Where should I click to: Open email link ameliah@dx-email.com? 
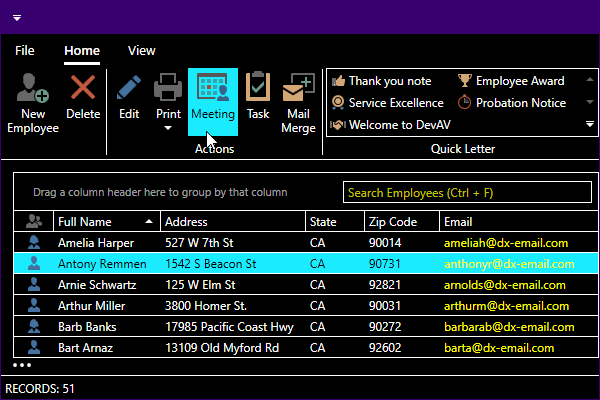(506, 243)
